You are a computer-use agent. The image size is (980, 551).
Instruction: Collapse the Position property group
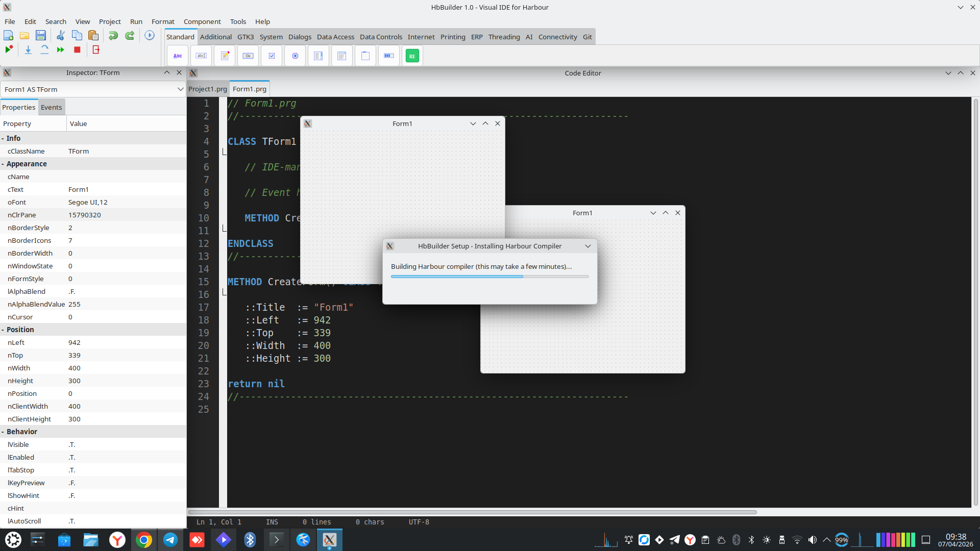pyautogui.click(x=3, y=330)
